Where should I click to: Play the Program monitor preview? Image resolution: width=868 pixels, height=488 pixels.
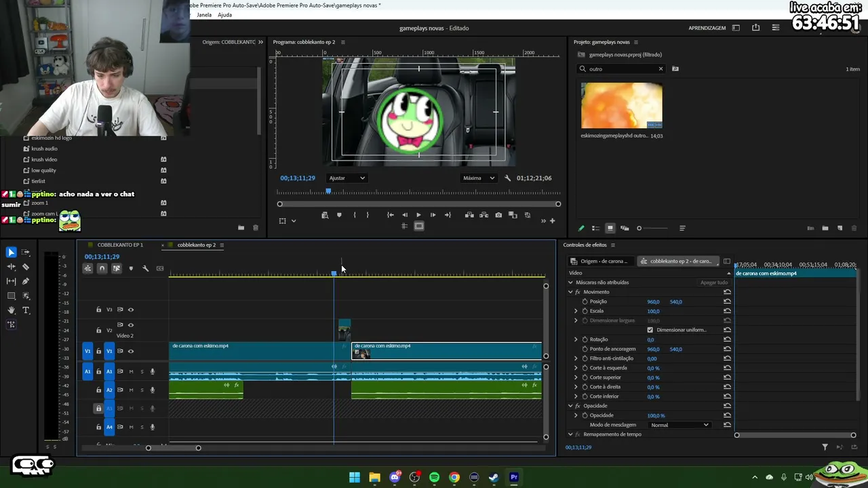pyautogui.click(x=418, y=215)
